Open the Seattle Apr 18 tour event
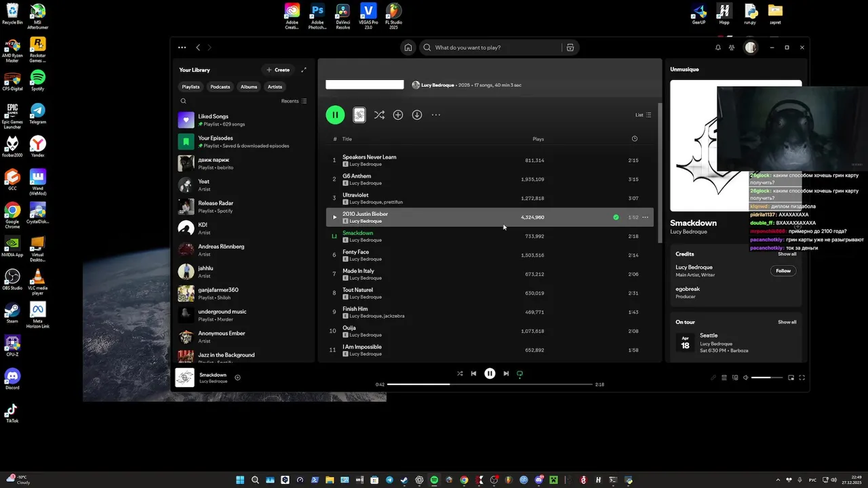 pyautogui.click(x=736, y=342)
